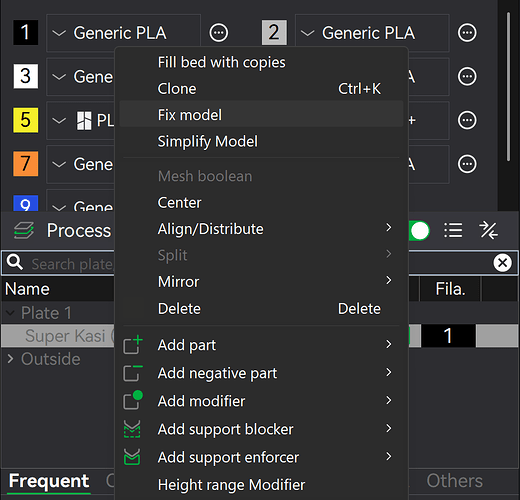This screenshot has width=520, height=500.
Task: Open the process settings list icon
Action: pos(453,230)
